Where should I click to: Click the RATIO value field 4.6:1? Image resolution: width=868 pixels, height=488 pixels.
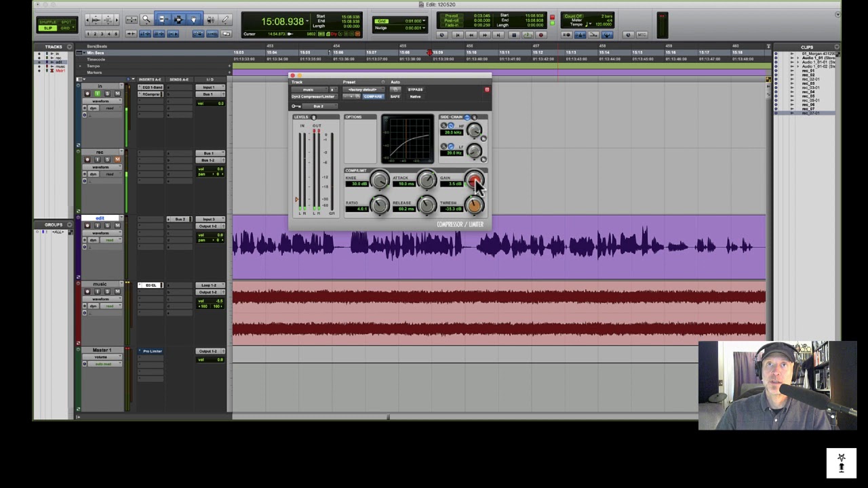coord(357,209)
